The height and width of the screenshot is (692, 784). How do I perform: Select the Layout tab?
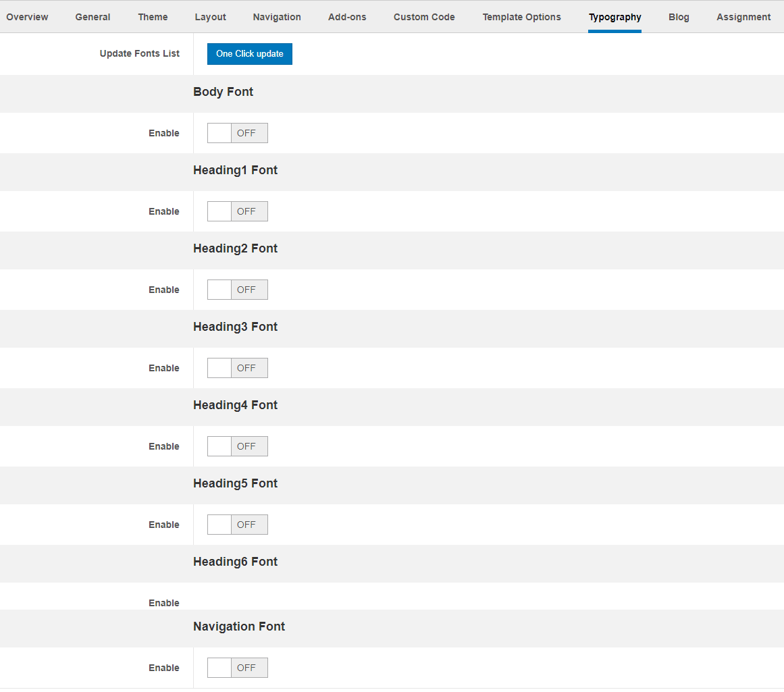pos(210,17)
